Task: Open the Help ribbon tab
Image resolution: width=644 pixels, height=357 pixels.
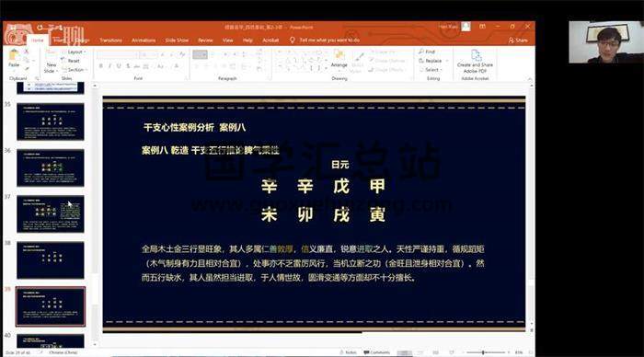Action: click(247, 40)
